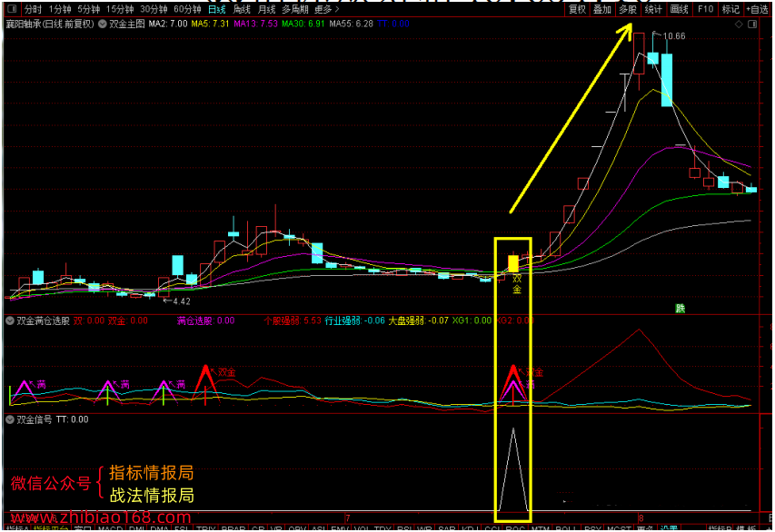Click the 行业强弱: -0.06 value
This screenshot has height=532, width=775.
pos(355,320)
